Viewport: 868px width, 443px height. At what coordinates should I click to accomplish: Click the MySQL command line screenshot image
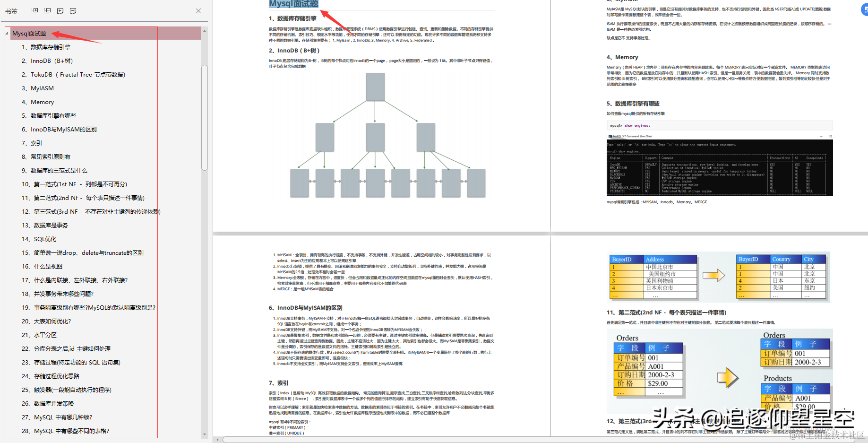pyautogui.click(x=720, y=165)
